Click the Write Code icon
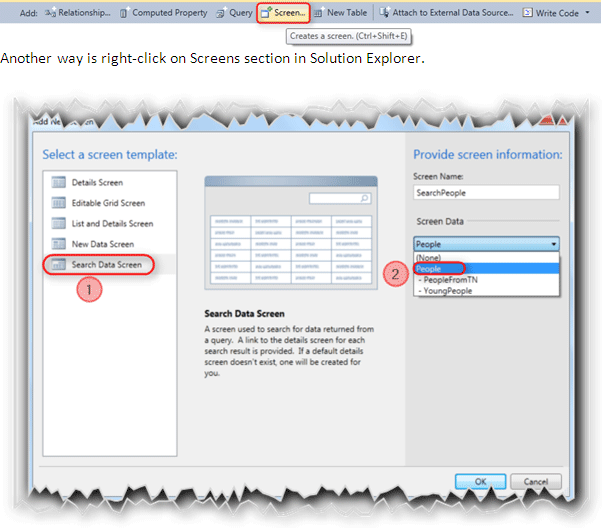This screenshot has width=602, height=528. pyautogui.click(x=528, y=13)
